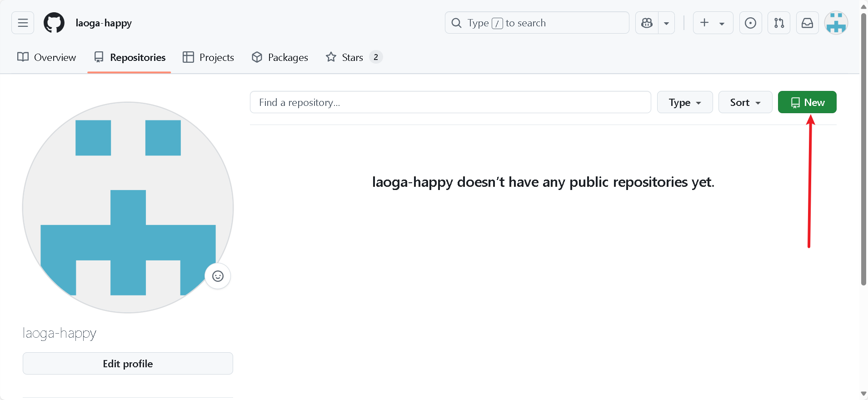Image resolution: width=868 pixels, height=400 pixels.
Task: Open the plus Create new menu
Action: coord(713,23)
